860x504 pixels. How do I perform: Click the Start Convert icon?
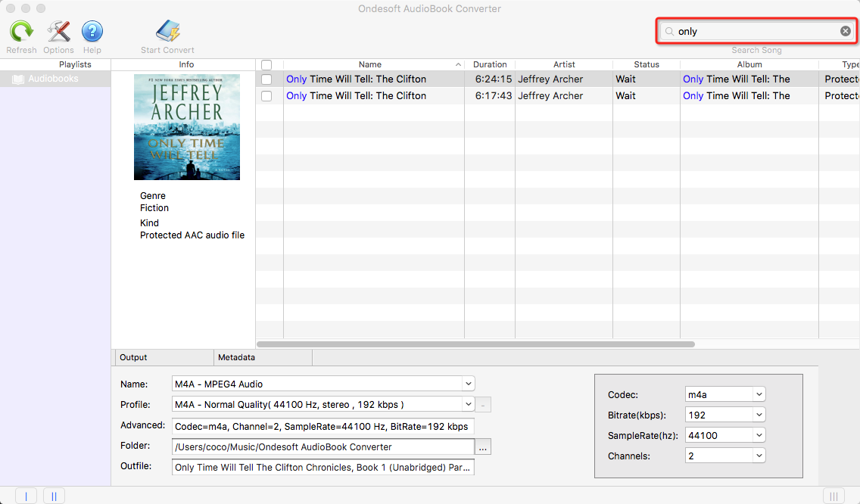pyautogui.click(x=168, y=31)
